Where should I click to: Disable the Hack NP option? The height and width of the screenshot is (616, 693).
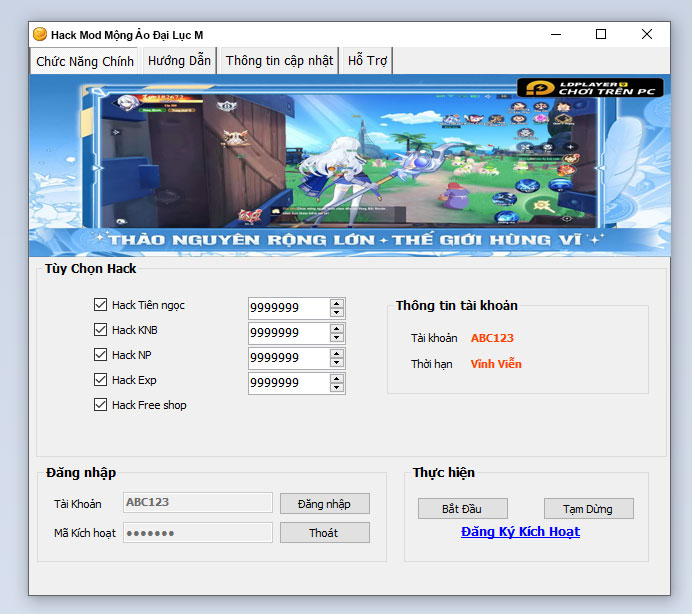tap(100, 354)
